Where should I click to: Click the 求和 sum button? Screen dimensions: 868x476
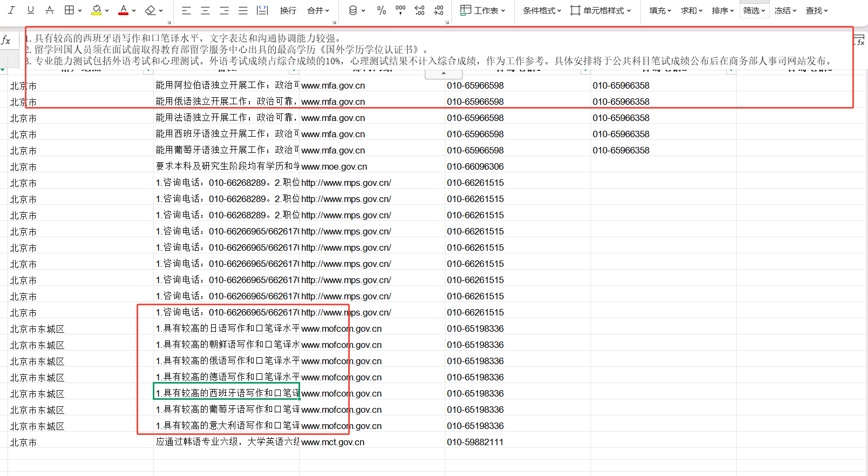tap(691, 10)
